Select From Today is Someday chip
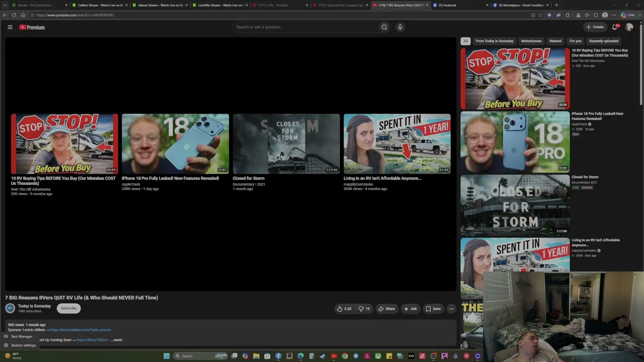 tap(495, 41)
